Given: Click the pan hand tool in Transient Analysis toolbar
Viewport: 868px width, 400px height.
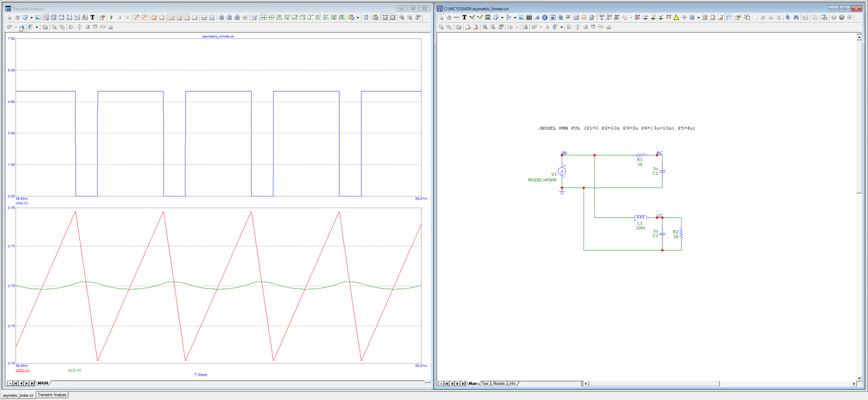Looking at the screenshot, I should (17, 18).
